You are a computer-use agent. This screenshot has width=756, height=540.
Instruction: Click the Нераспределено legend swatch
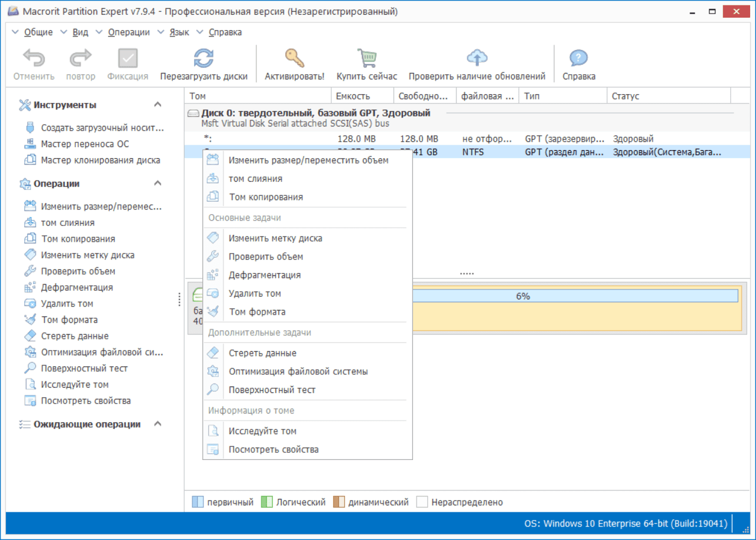click(422, 502)
